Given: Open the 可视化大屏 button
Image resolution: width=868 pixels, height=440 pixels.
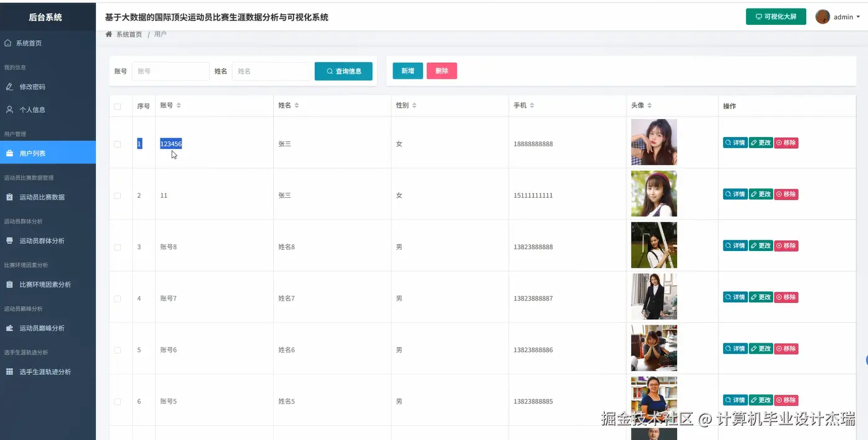Looking at the screenshot, I should tap(776, 17).
